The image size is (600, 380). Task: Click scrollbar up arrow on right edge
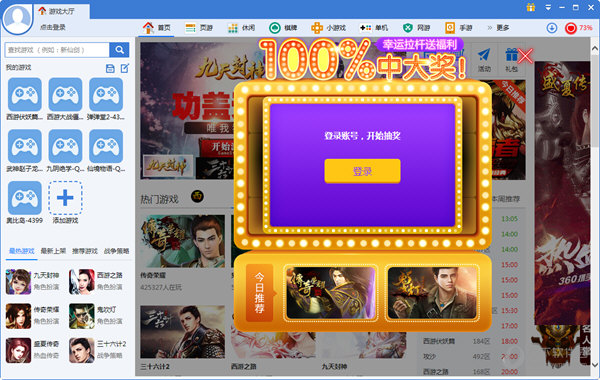[x=595, y=49]
